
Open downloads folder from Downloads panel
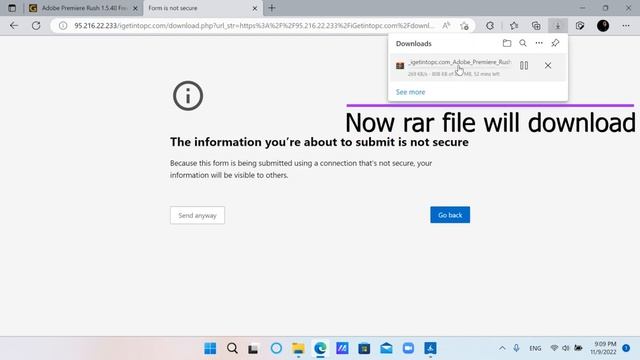pyautogui.click(x=507, y=43)
